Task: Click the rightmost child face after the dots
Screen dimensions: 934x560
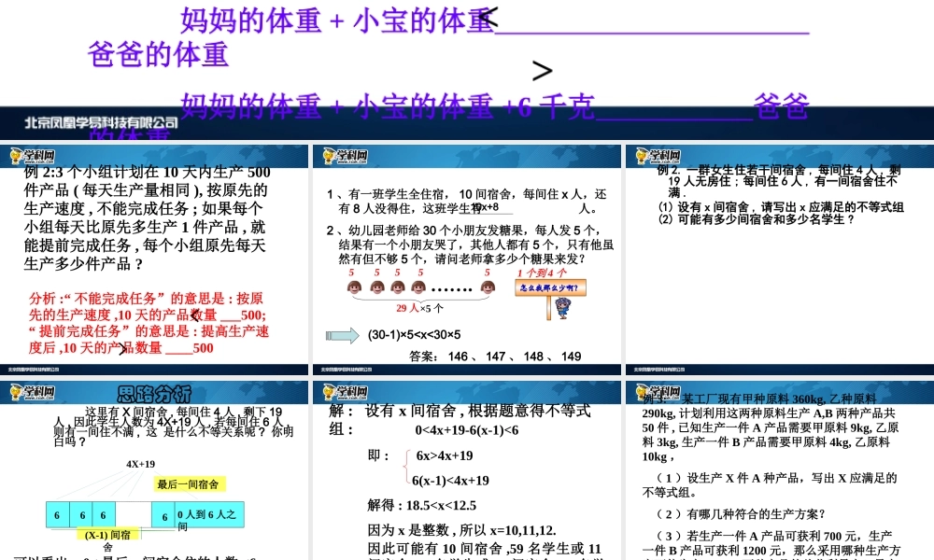Action: pyautogui.click(x=488, y=288)
